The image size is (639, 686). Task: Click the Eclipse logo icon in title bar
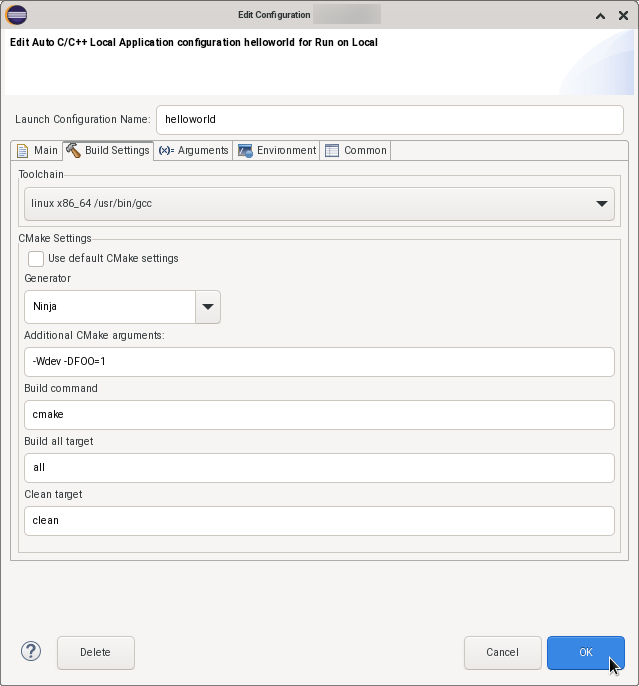tap(17, 15)
